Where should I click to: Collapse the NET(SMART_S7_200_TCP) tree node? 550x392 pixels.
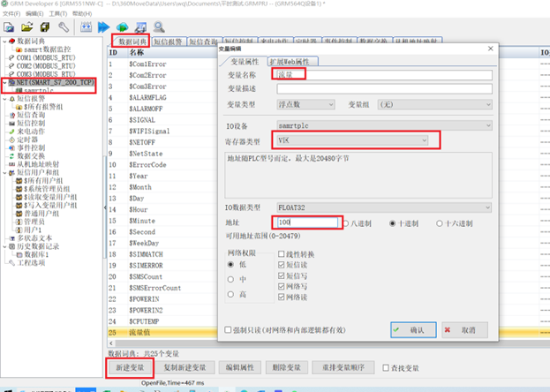click(4, 82)
